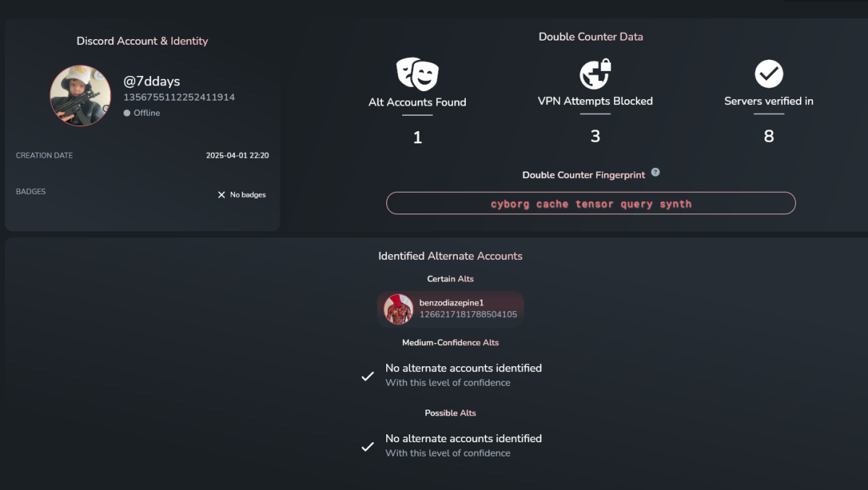Click the fingerprint help question mark icon
This screenshot has height=490, width=868.
pos(655,172)
